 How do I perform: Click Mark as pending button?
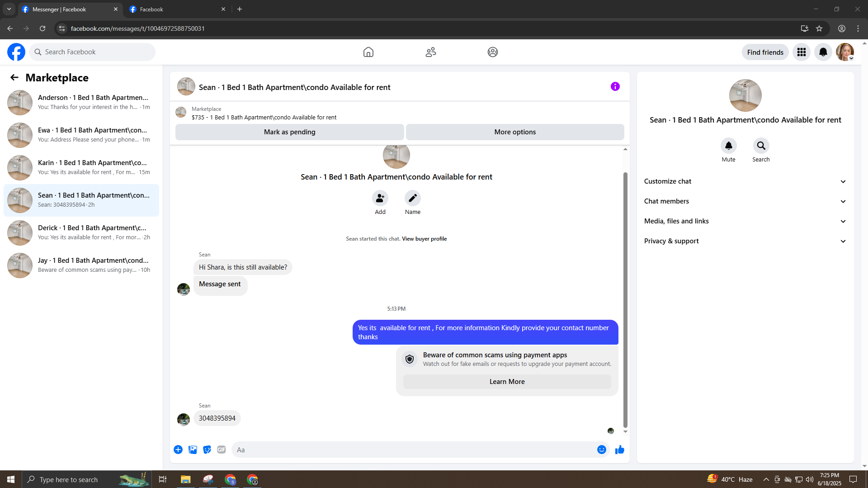290,132
